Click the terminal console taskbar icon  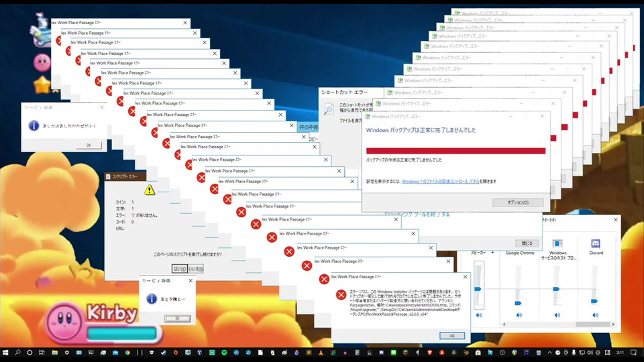91,353
